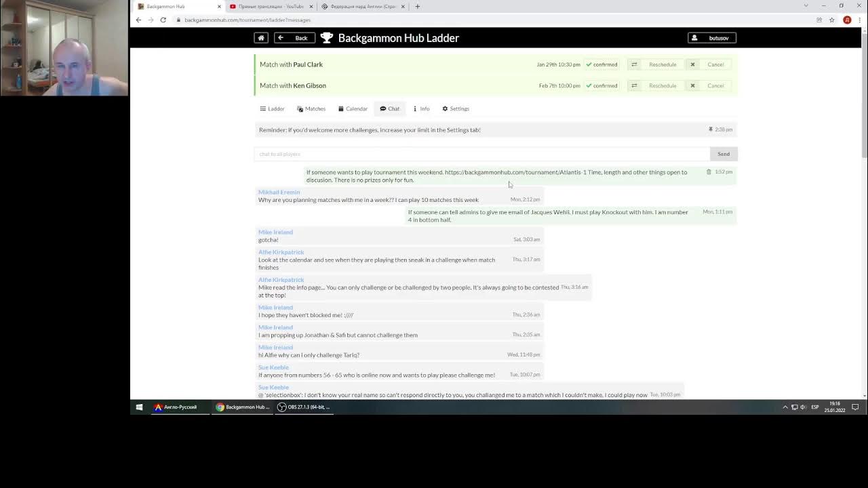Click the swap icon in Ken Gibson row
This screenshot has height=488, width=868.
(634, 85)
